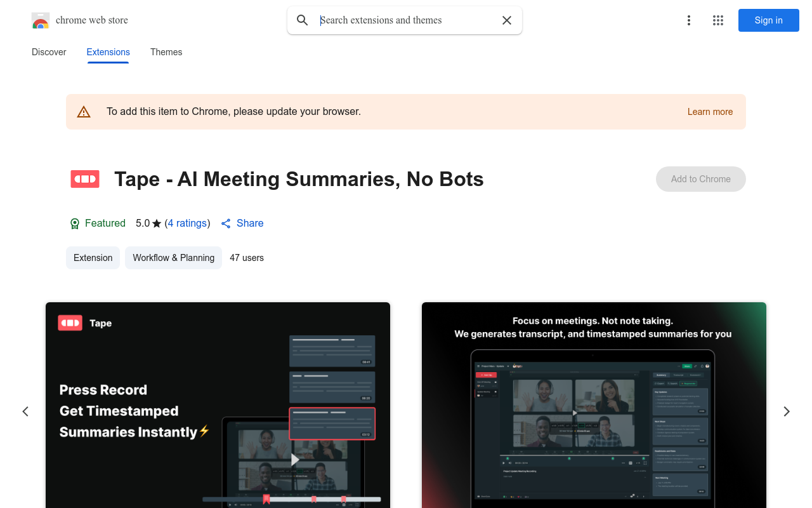Click the disabled Add to Chrome button
The image size is (812, 508).
click(x=701, y=179)
